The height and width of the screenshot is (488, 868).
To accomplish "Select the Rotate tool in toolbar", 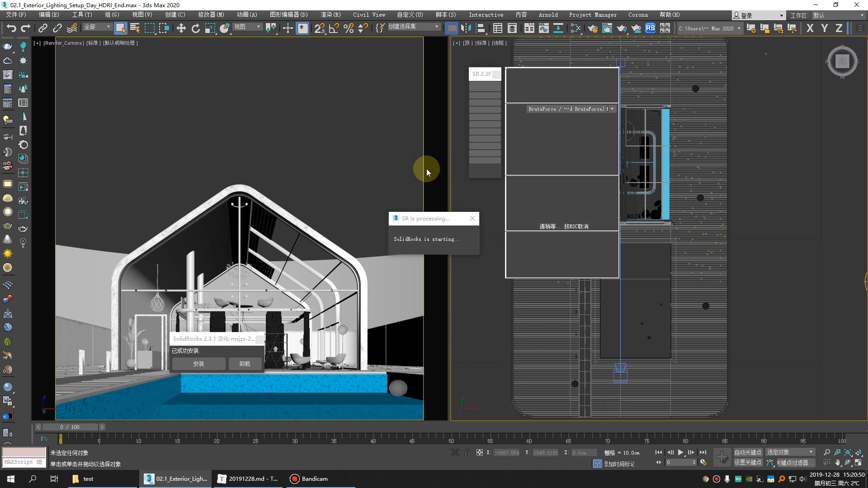I will pyautogui.click(x=195, y=28).
